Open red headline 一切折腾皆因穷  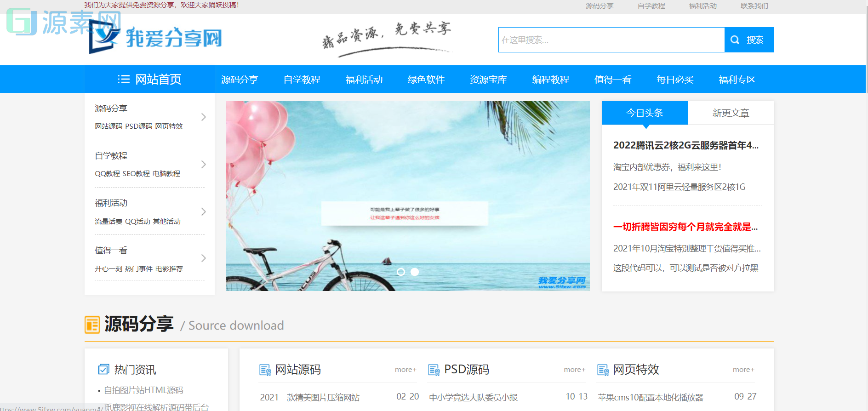click(685, 227)
